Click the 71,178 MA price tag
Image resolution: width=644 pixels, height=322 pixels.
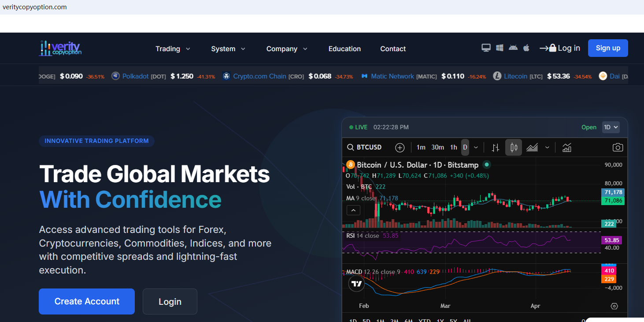point(613,192)
